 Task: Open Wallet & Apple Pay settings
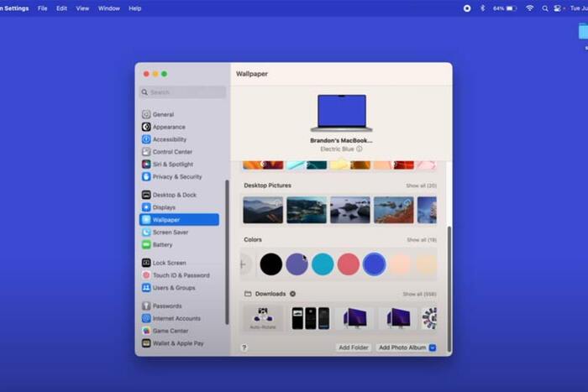click(177, 343)
